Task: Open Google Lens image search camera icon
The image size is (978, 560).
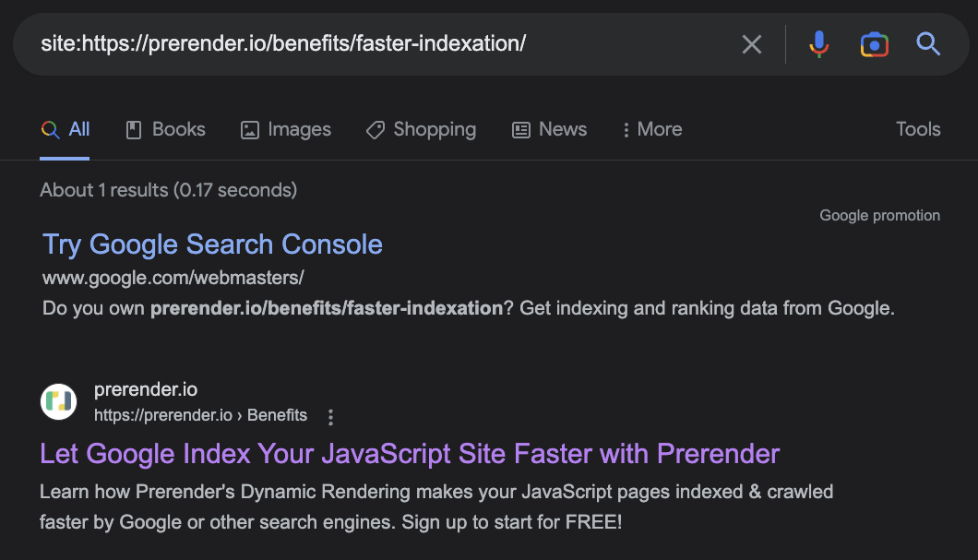Action: coord(874,44)
